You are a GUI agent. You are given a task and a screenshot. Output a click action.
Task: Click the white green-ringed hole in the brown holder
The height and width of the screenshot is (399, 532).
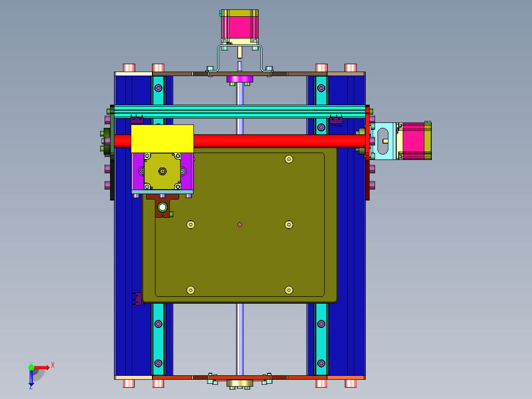(162, 207)
